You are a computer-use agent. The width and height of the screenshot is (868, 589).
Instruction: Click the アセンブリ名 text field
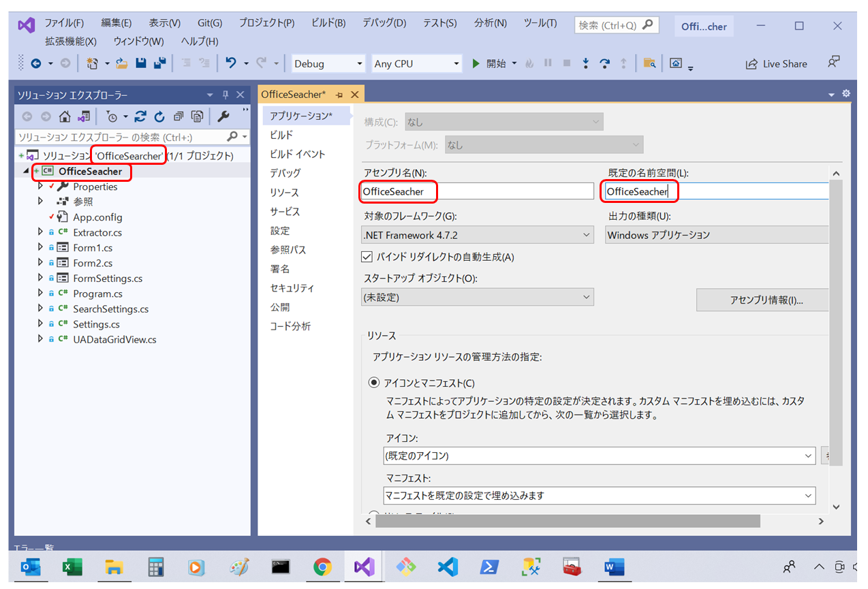pyautogui.click(x=478, y=191)
